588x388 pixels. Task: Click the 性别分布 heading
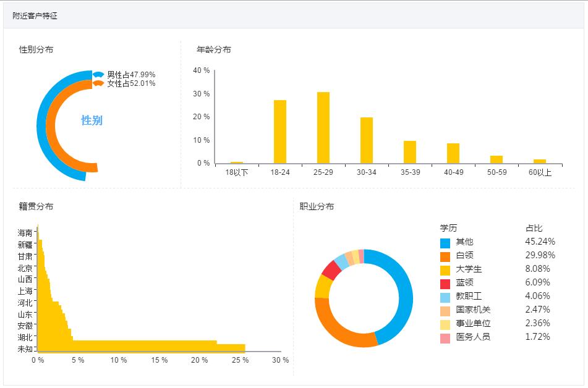click(x=36, y=49)
